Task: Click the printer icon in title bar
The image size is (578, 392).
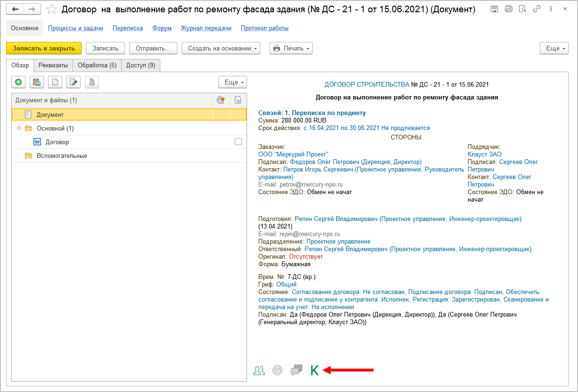Action: coord(508,9)
